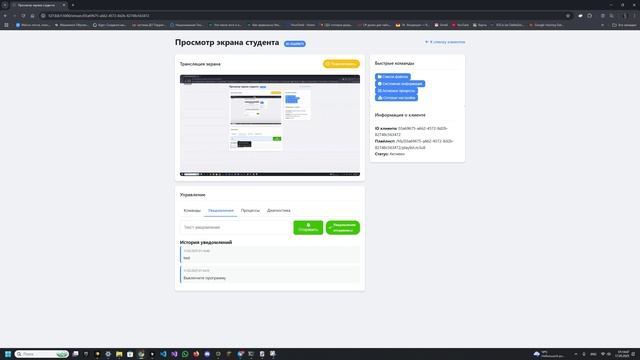Viewport: 640px width, 360px height.
Task: Open a new browser tab
Action: tap(73, 5)
